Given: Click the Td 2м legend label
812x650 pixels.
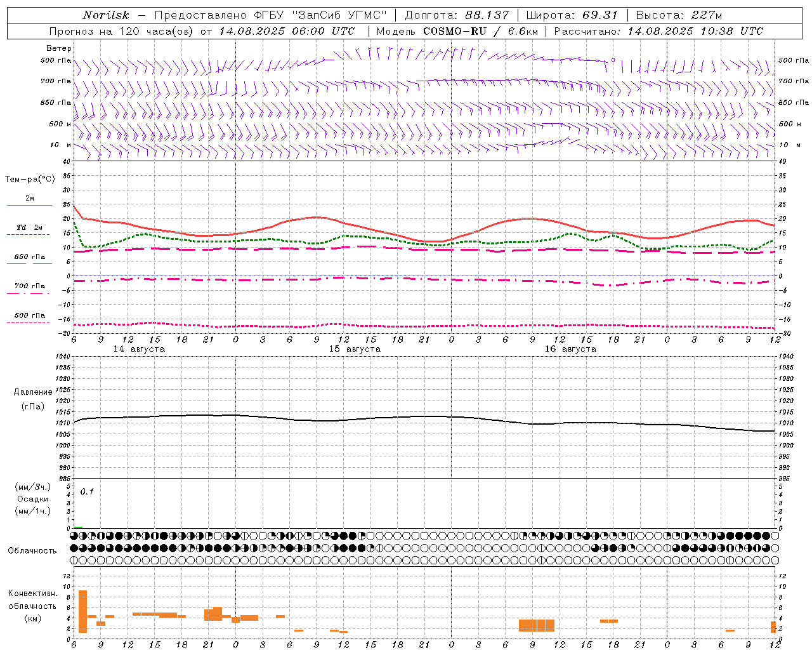Looking at the screenshot, I should (x=30, y=227).
